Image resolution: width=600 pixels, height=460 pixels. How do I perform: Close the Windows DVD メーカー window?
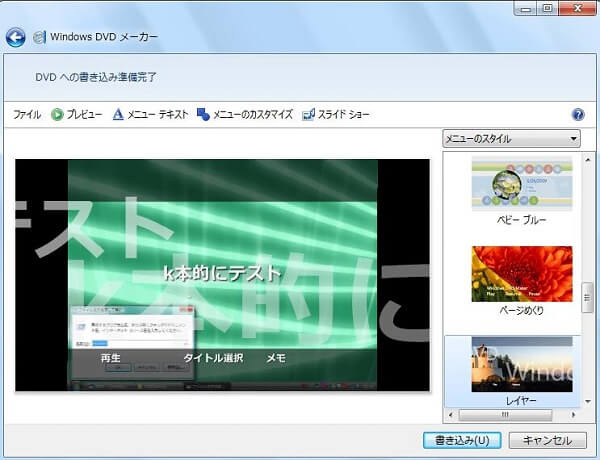coord(577,8)
